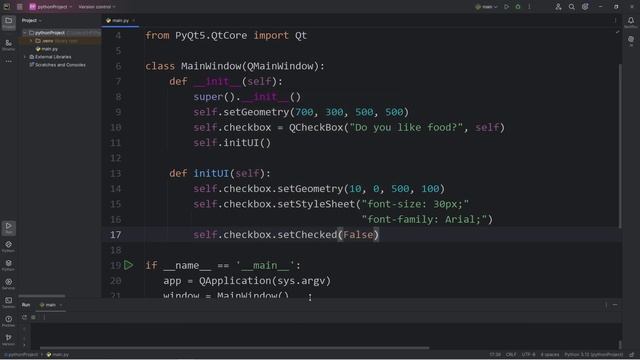Click the editor vertical scrollbar
The image size is (640, 360).
click(620, 146)
